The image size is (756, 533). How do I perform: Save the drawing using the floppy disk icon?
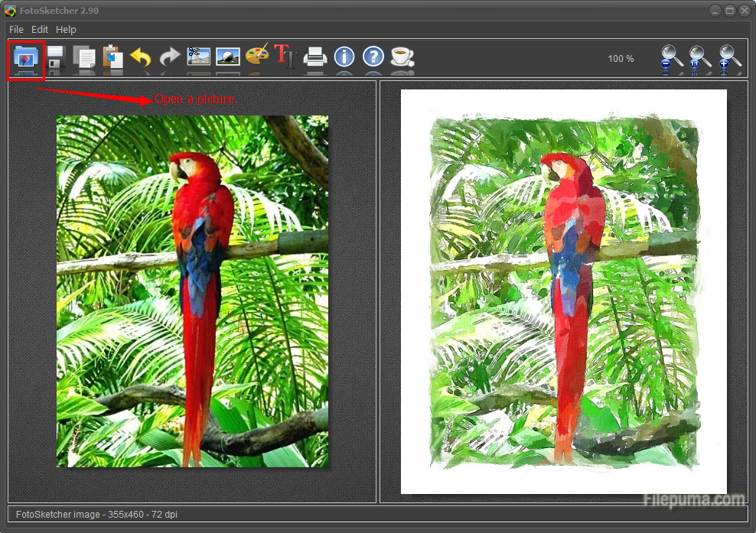[55, 58]
